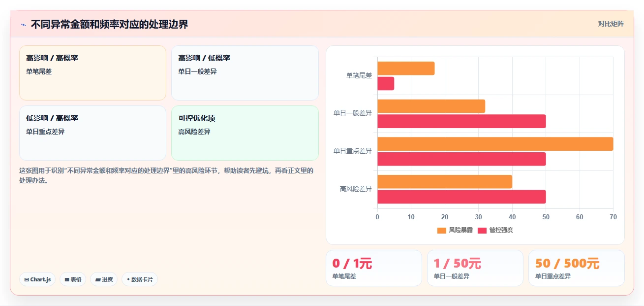Click the orange 单日一般差异 bar
This screenshot has width=644, height=306.
coord(431,106)
